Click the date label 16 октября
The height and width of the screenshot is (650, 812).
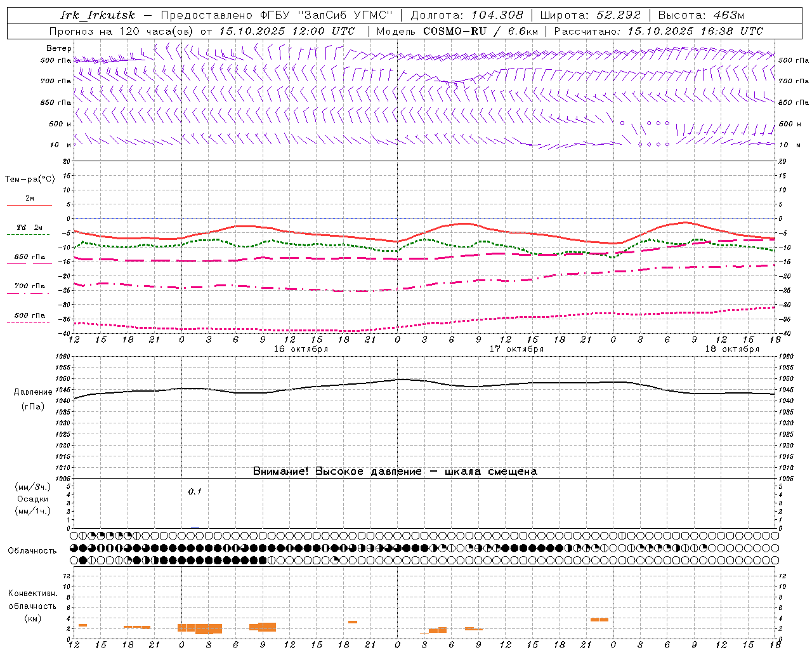301,349
